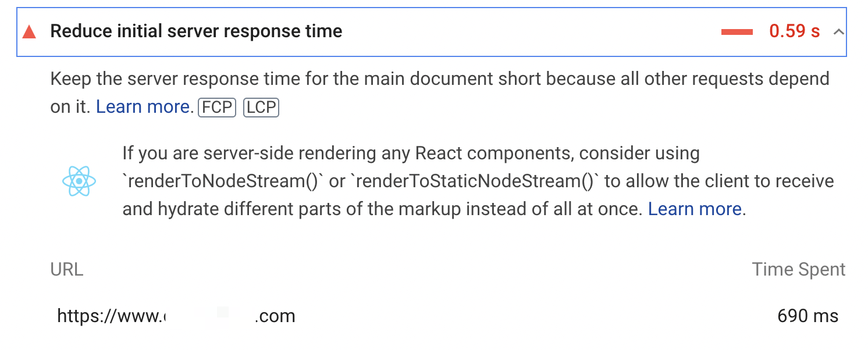Collapse the audit using the chevron arrow
Screen dimensions: 868x350
point(838,32)
